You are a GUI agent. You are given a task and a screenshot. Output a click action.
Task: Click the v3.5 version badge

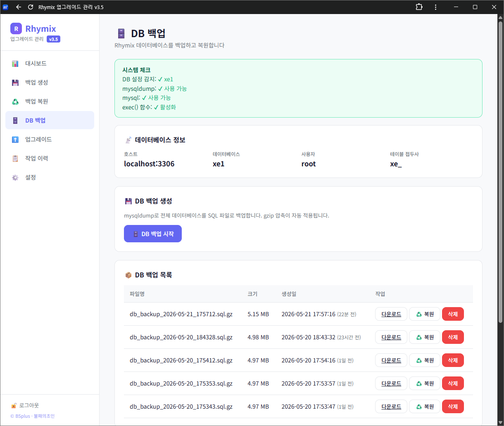tap(54, 39)
